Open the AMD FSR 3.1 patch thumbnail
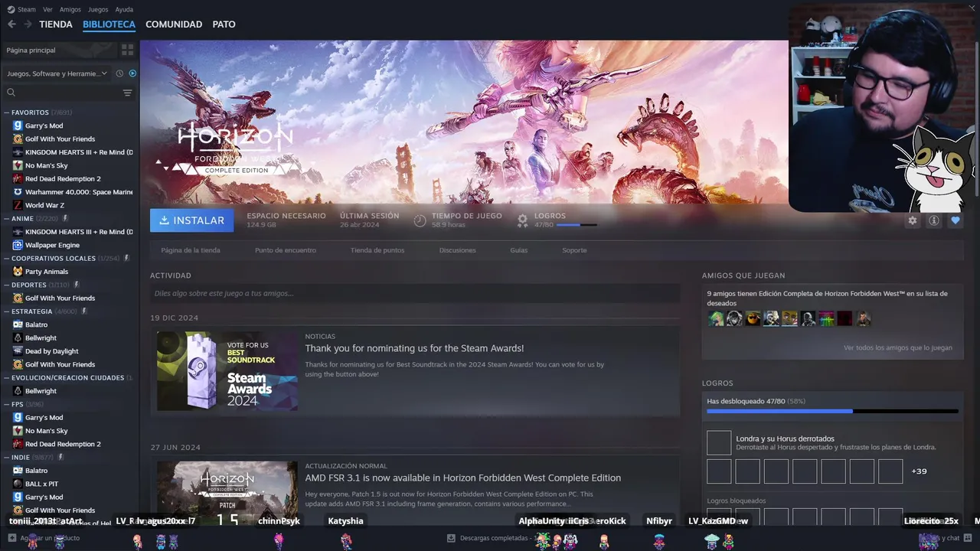980x551 pixels. (x=227, y=493)
